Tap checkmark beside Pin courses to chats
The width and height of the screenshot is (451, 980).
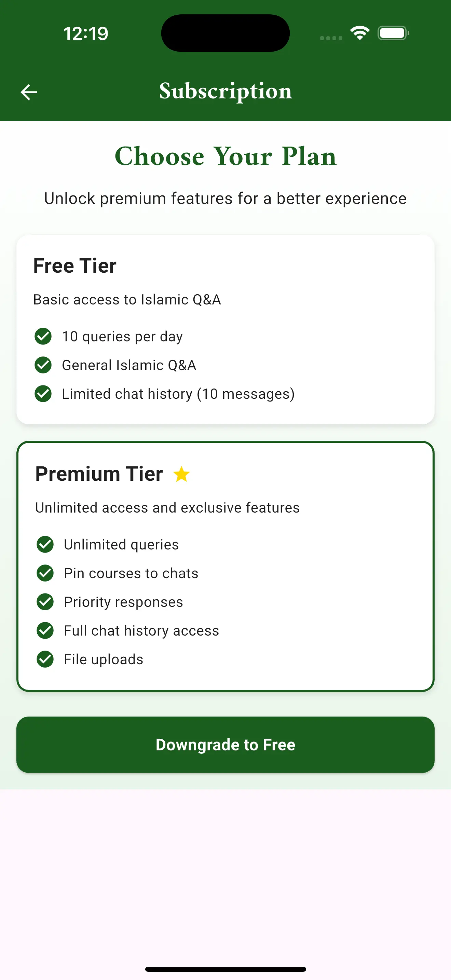(45, 573)
